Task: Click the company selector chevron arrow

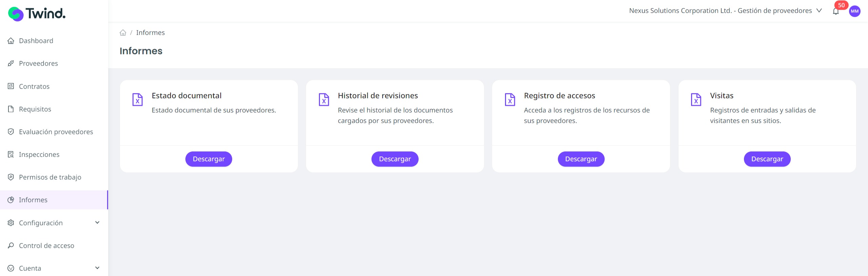Action: point(819,10)
